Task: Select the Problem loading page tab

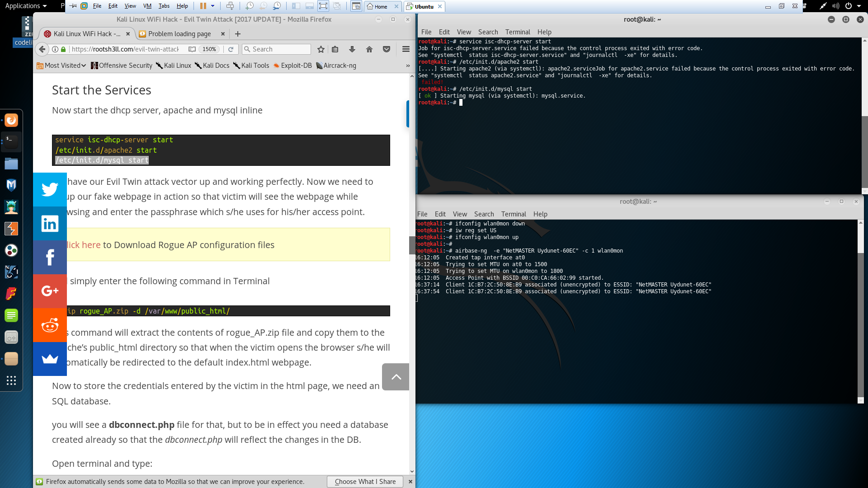Action: coord(179,34)
